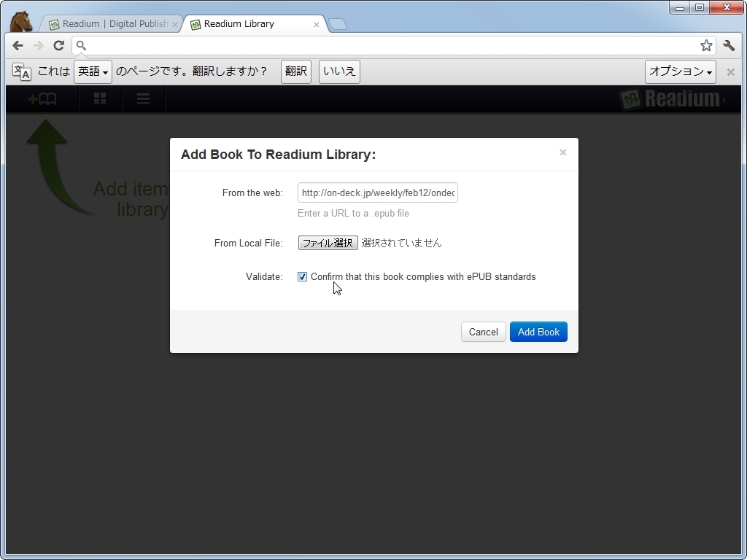
Task: Maximize the browser window
Action: point(700,7)
